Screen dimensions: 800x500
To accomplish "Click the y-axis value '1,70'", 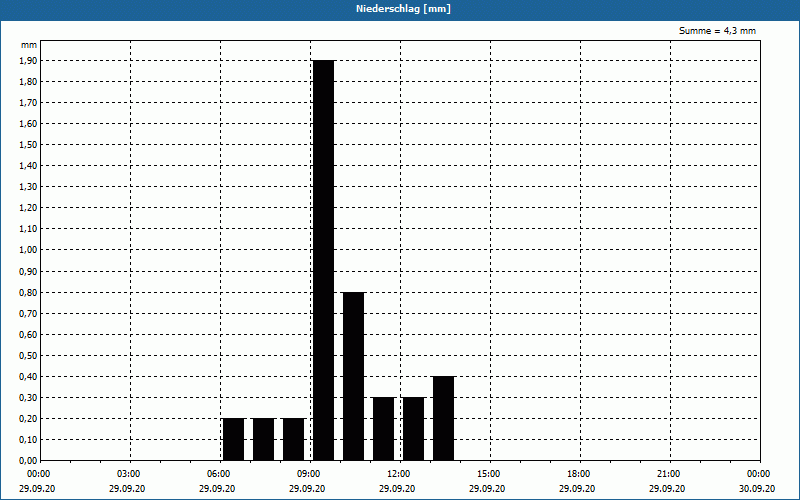I will click(x=28, y=103).
